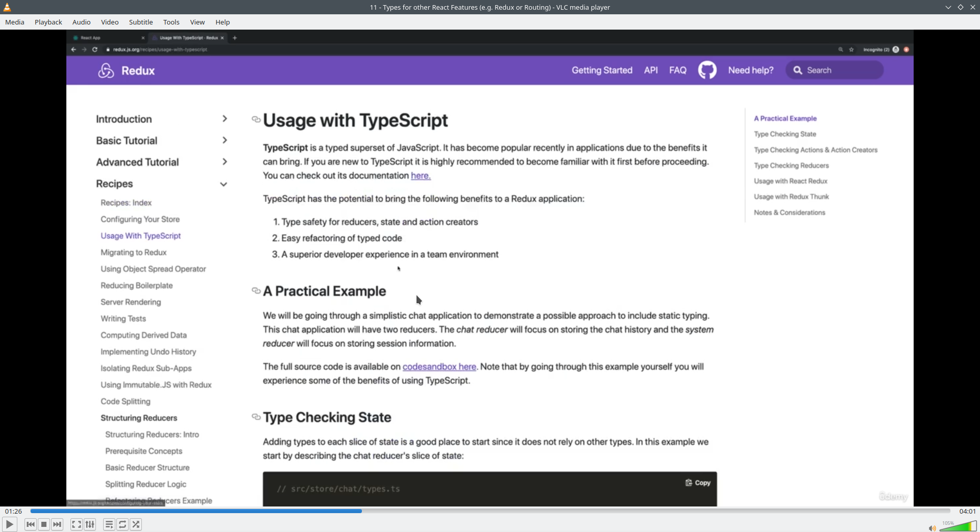Open the Playback menu
Screen dimensions: 980x532
coord(48,22)
